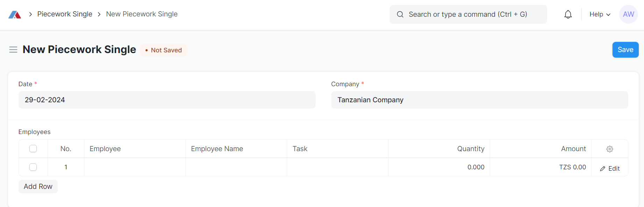Open the notifications bell
The height and width of the screenshot is (207, 644).
568,14
